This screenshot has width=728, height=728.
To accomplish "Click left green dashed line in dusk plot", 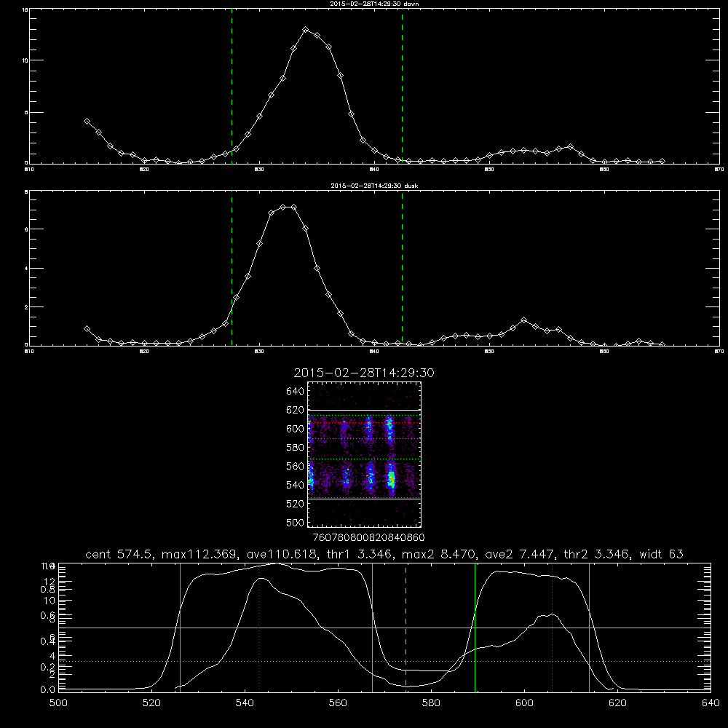I will click(x=232, y=268).
